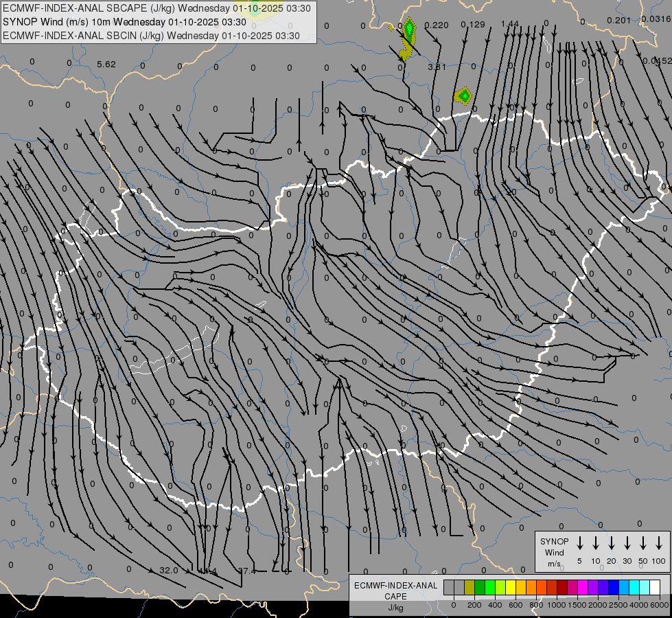The image size is (672, 618).
Task: Click the 50 m/s wind arrow in legend
Action: [643, 543]
